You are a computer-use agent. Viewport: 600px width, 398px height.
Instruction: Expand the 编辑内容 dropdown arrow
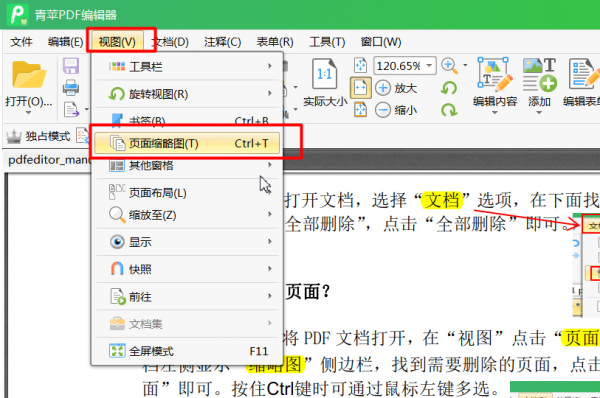point(494,113)
